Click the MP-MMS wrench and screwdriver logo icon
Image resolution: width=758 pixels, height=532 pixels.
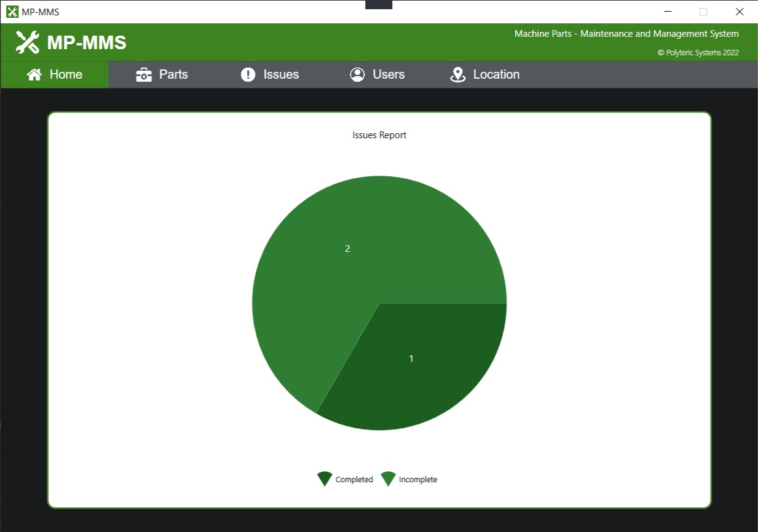click(x=26, y=42)
